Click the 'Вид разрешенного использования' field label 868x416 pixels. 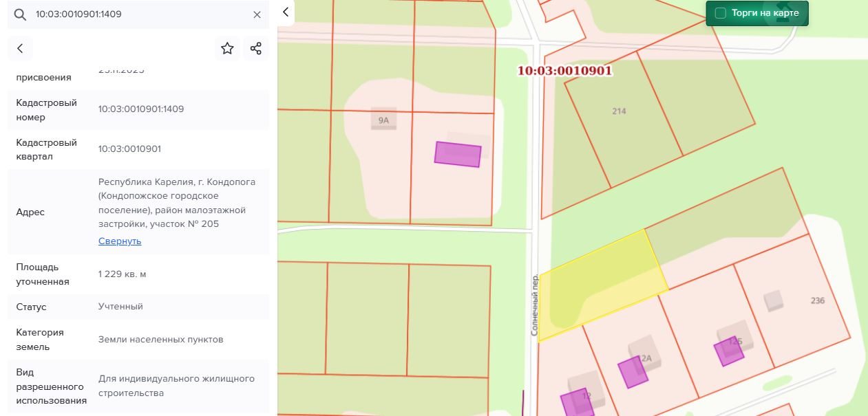[52, 386]
